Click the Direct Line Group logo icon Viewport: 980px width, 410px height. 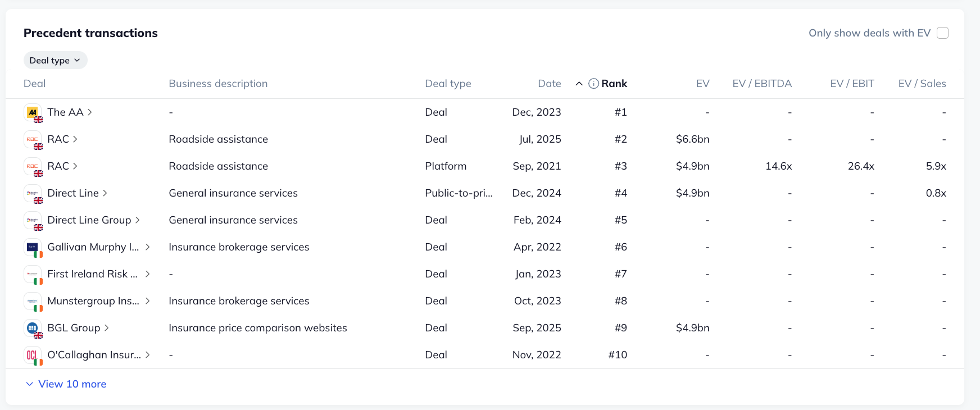(x=33, y=220)
